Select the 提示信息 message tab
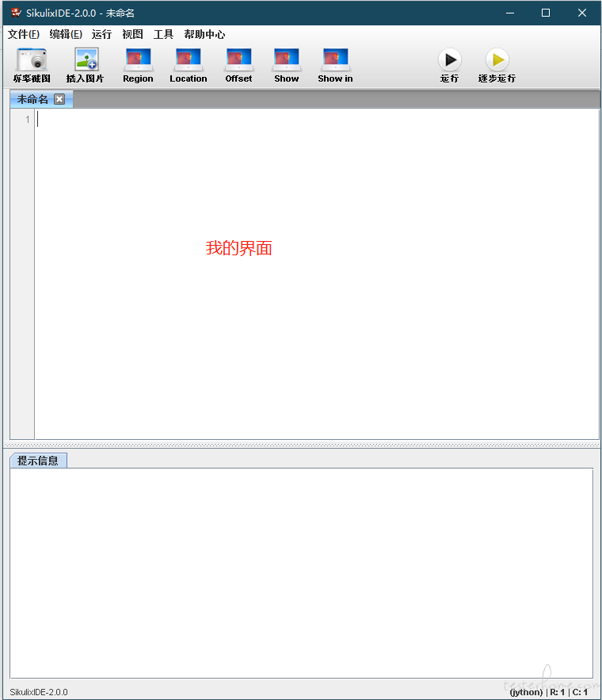The width and height of the screenshot is (602, 700). pos(38,461)
